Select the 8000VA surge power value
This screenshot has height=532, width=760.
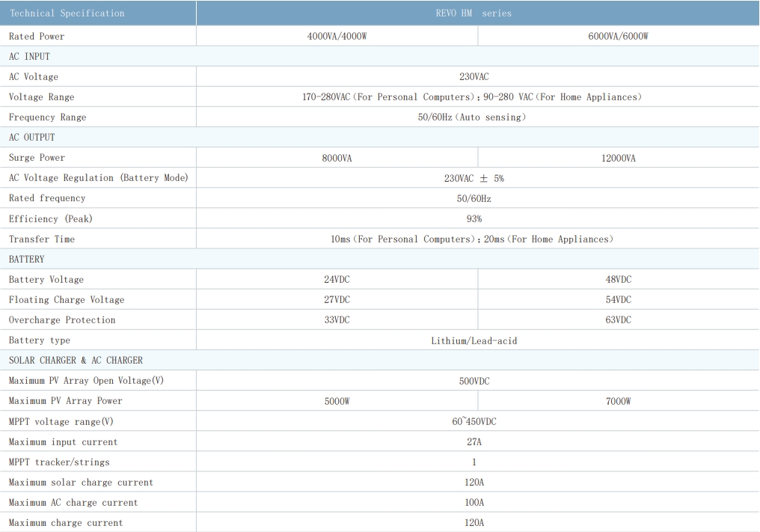[337, 158]
